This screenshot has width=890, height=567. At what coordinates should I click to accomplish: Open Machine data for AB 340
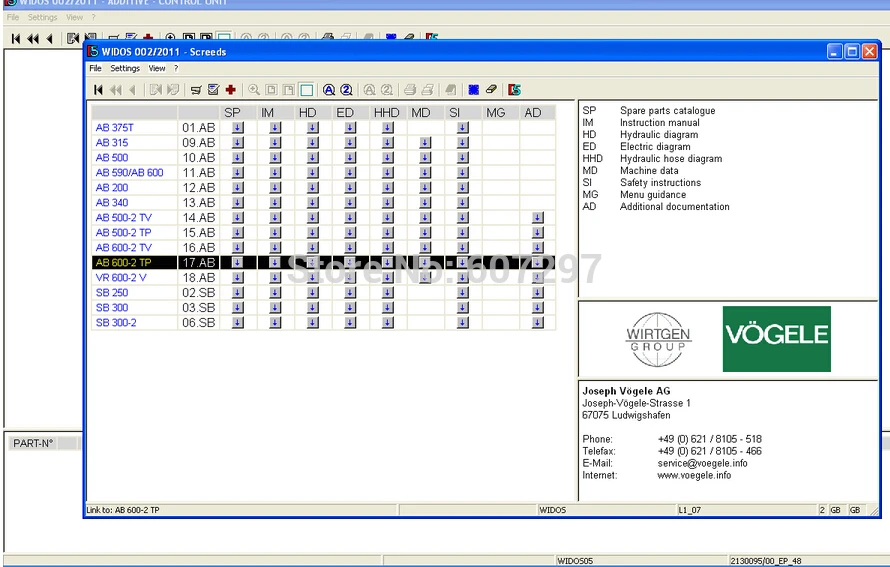425,203
